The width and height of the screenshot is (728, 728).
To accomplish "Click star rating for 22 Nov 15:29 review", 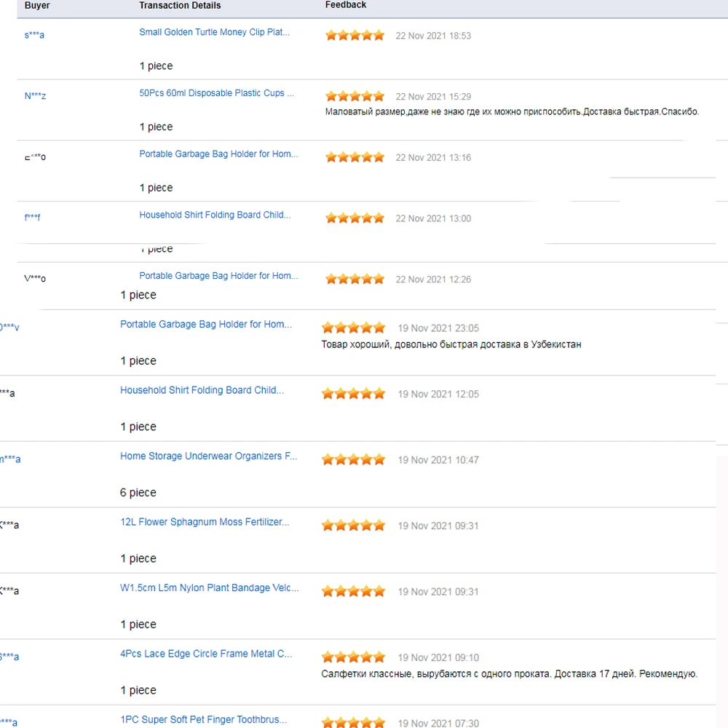I will coord(355,96).
